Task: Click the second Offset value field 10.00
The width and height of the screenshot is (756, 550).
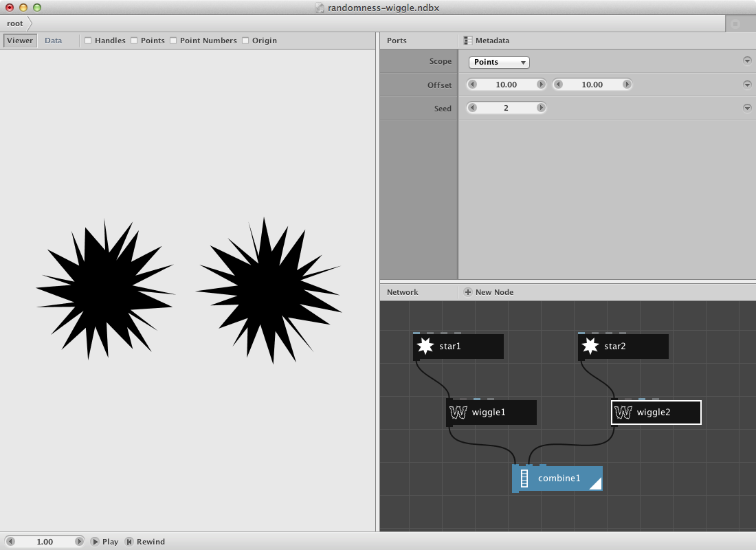Action: (592, 85)
